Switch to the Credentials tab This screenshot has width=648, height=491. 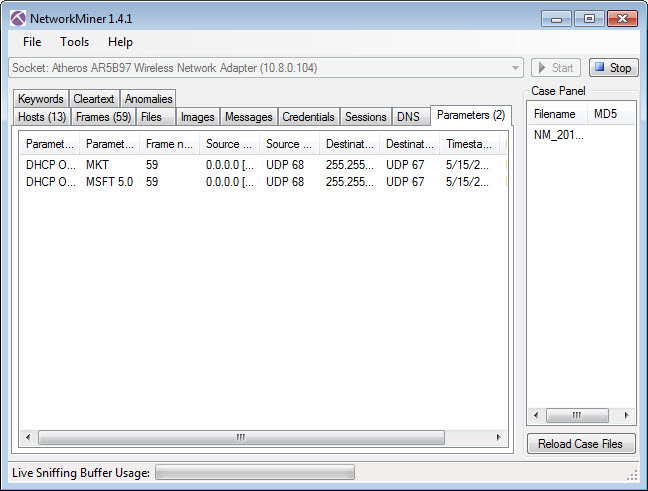[x=308, y=117]
